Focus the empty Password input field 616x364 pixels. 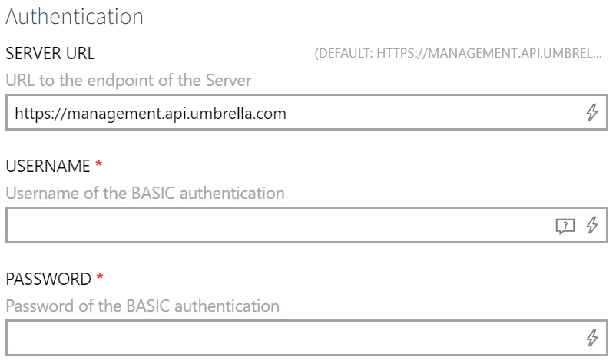(292, 337)
